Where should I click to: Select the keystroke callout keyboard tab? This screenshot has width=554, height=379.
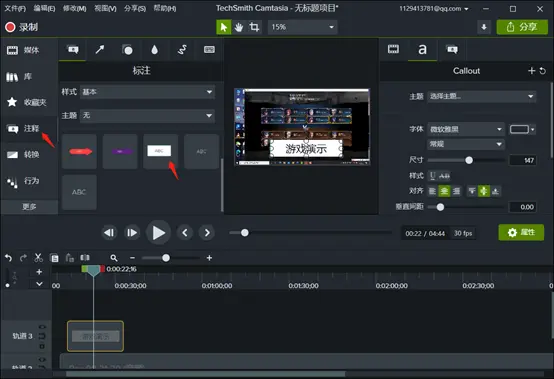(x=209, y=49)
